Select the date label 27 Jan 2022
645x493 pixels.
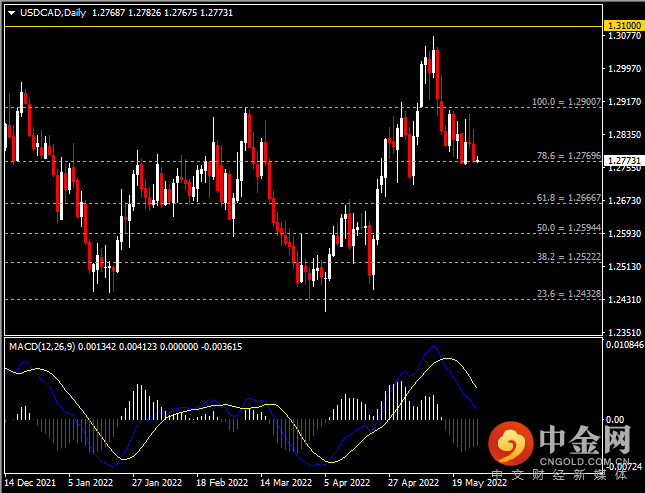tap(157, 482)
